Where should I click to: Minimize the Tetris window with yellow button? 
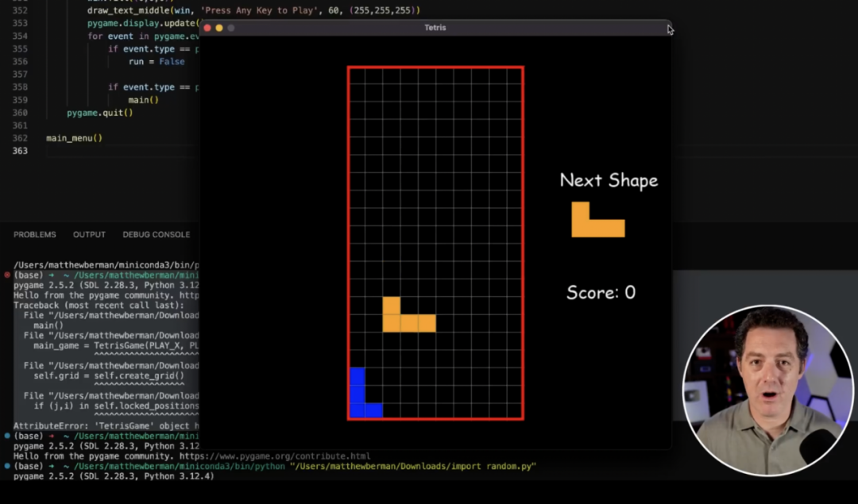[x=219, y=28]
